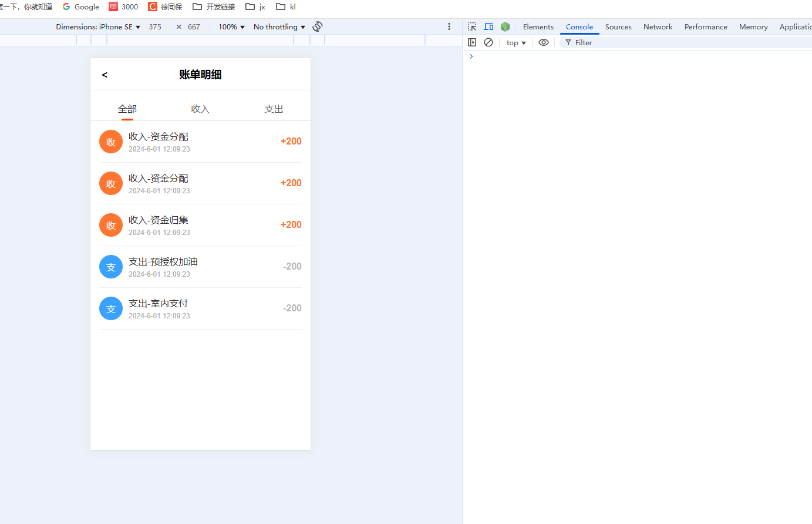Open device toolbar more options menu
This screenshot has width=812, height=524.
(x=449, y=26)
